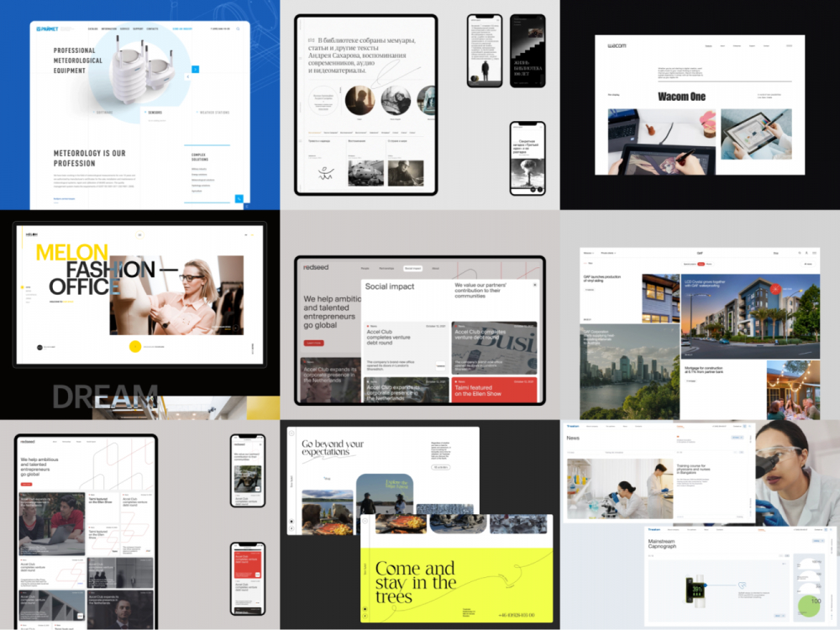Click the first round portrait in the Sakharov library page
Viewport: 840px width, 630px height.
tap(360, 100)
